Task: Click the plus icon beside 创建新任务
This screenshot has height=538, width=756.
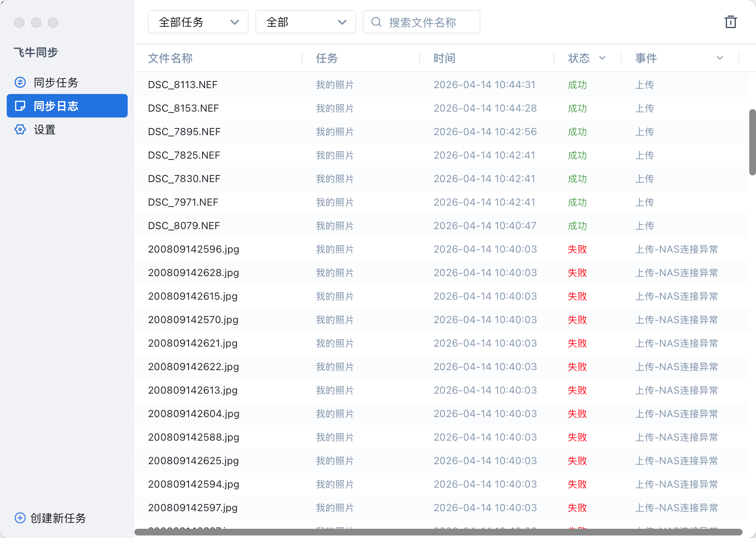Action: pos(20,518)
